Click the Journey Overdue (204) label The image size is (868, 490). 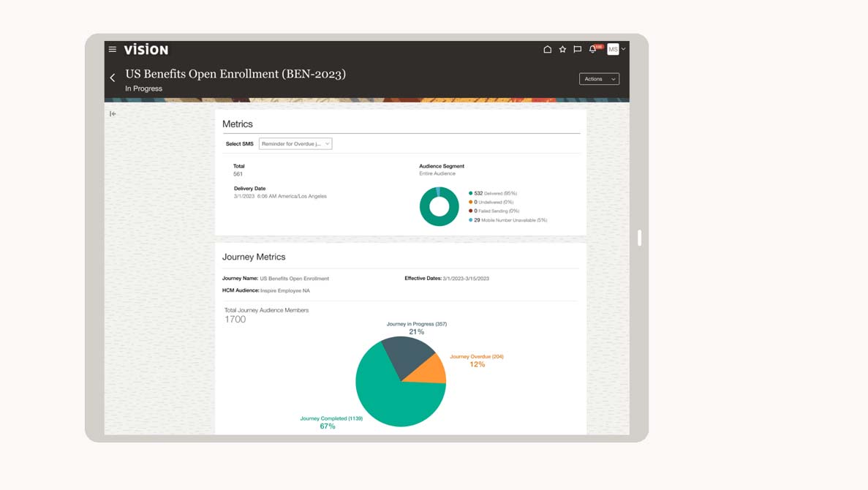(476, 357)
